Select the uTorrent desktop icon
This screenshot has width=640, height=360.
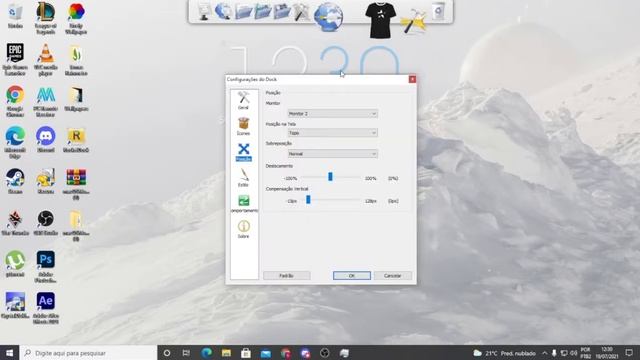point(15,264)
